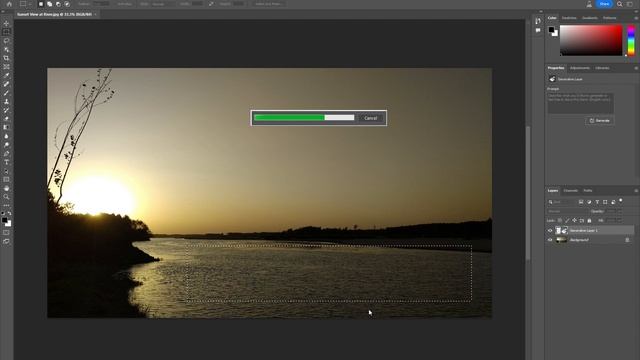Select the Hand tool
Image resolution: width=640 pixels, height=360 pixels.
point(6,189)
